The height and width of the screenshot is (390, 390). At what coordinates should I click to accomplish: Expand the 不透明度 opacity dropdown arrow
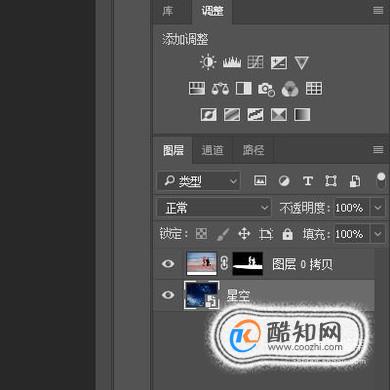378,208
